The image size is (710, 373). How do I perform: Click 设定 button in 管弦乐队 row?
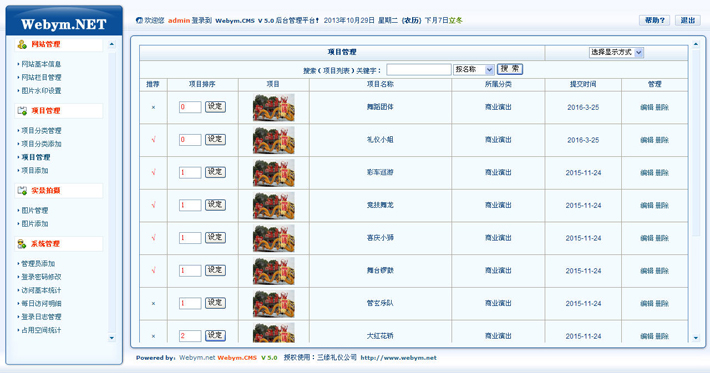click(x=215, y=303)
